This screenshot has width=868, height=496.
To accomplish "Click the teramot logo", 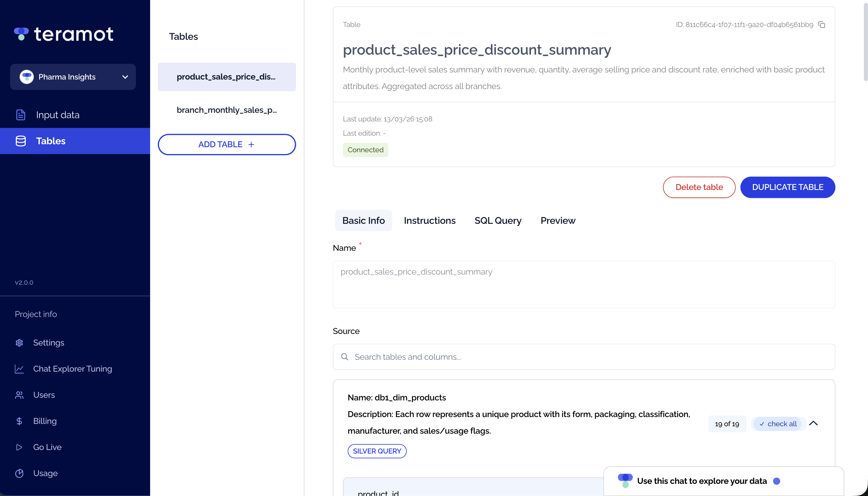I will coord(64,34).
